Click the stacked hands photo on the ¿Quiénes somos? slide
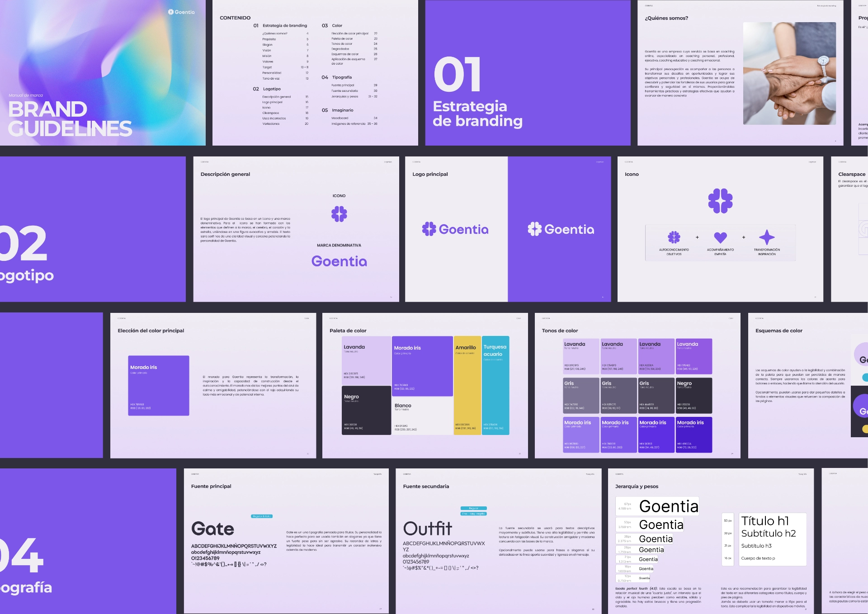The height and width of the screenshot is (614, 868). [x=789, y=73]
